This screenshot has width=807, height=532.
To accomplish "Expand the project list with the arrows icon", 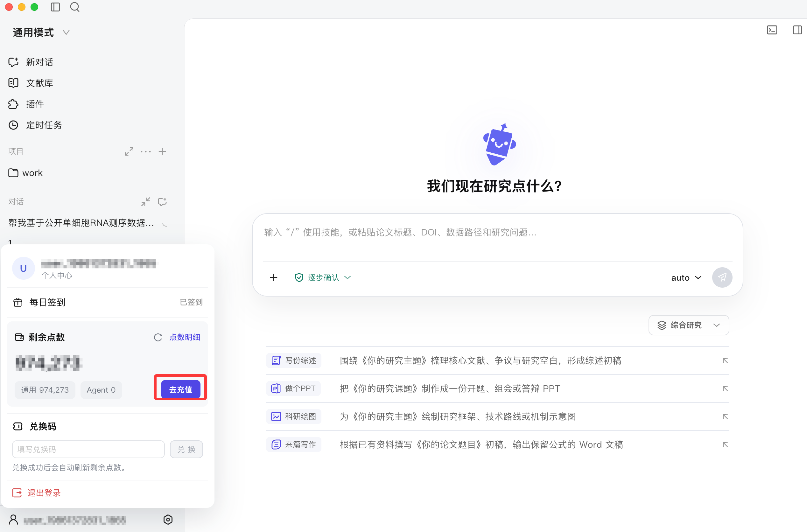I will tap(129, 151).
